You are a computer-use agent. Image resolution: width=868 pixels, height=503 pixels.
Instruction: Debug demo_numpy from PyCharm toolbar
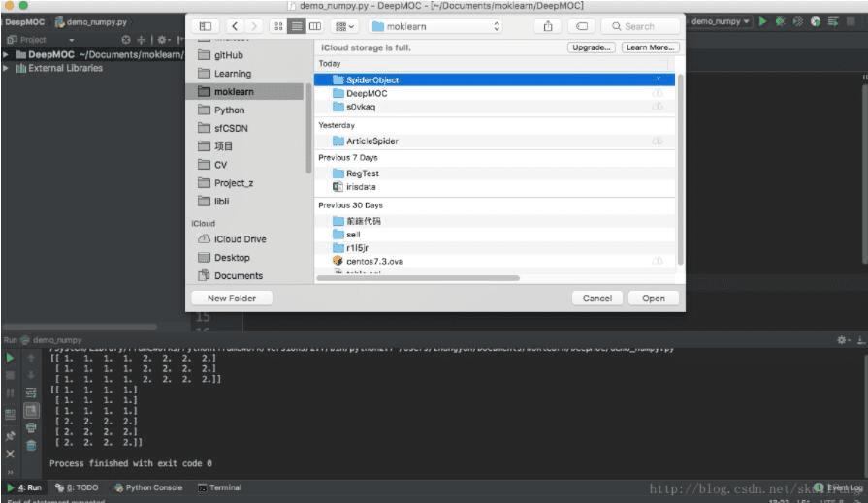780,21
